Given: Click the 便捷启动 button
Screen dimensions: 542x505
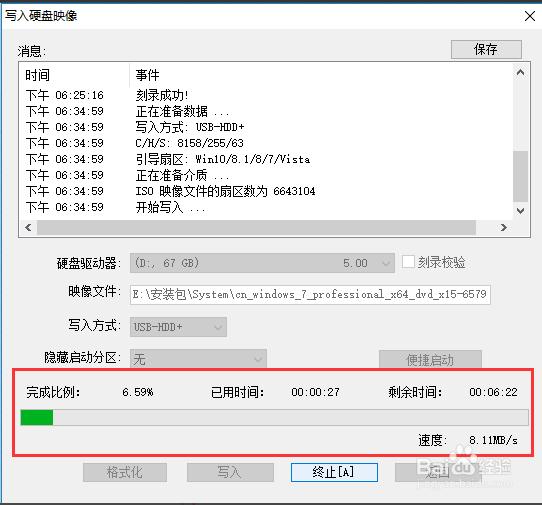Looking at the screenshot, I should pyautogui.click(x=430, y=359).
